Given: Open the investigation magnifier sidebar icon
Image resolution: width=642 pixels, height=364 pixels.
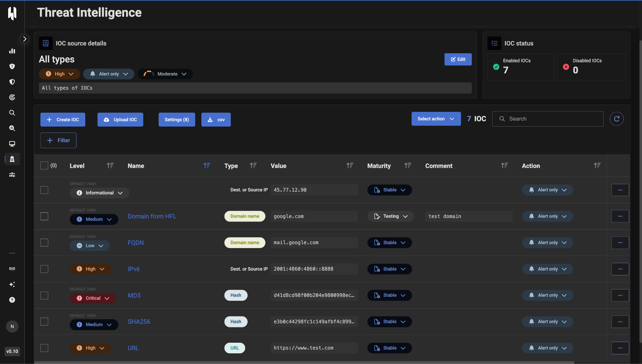Looking at the screenshot, I should pyautogui.click(x=12, y=128).
